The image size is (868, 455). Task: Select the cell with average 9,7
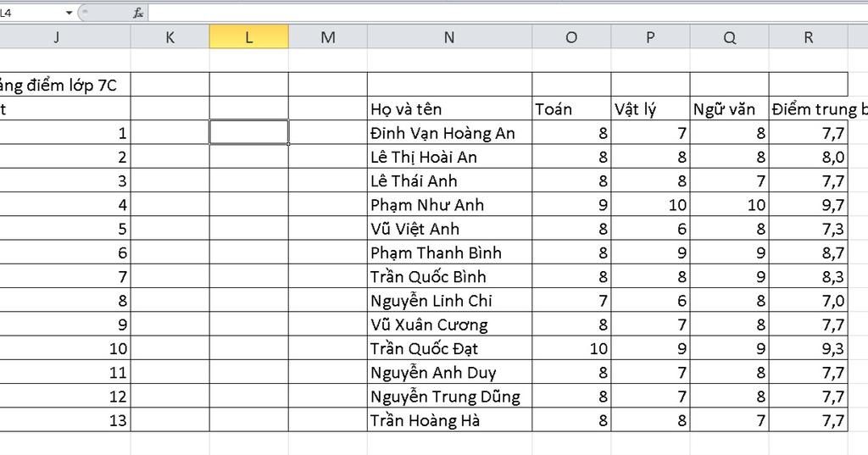coord(808,205)
